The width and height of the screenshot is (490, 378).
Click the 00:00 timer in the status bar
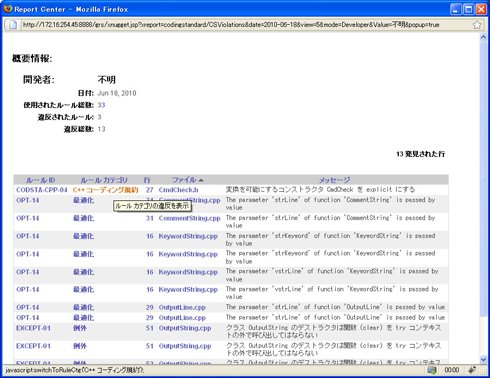(452, 370)
